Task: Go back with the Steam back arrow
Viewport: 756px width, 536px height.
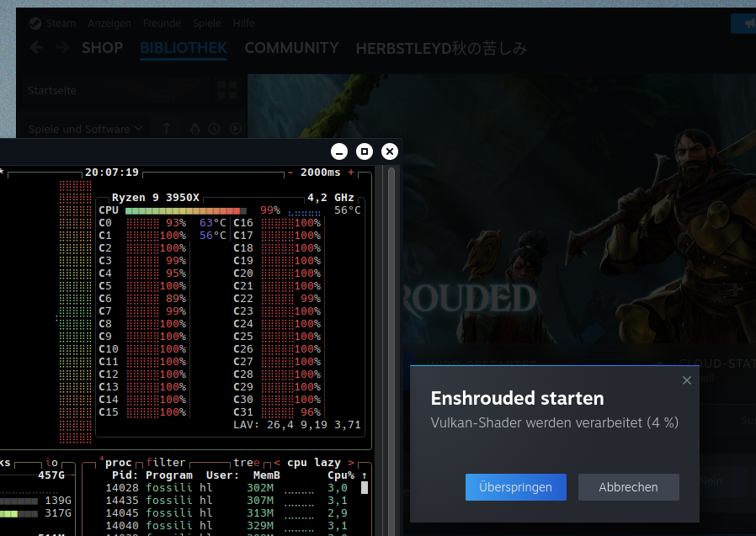Action: pos(36,48)
